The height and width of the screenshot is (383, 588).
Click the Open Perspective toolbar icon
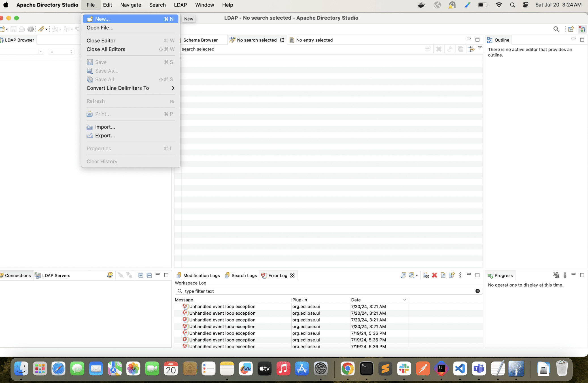tap(571, 29)
